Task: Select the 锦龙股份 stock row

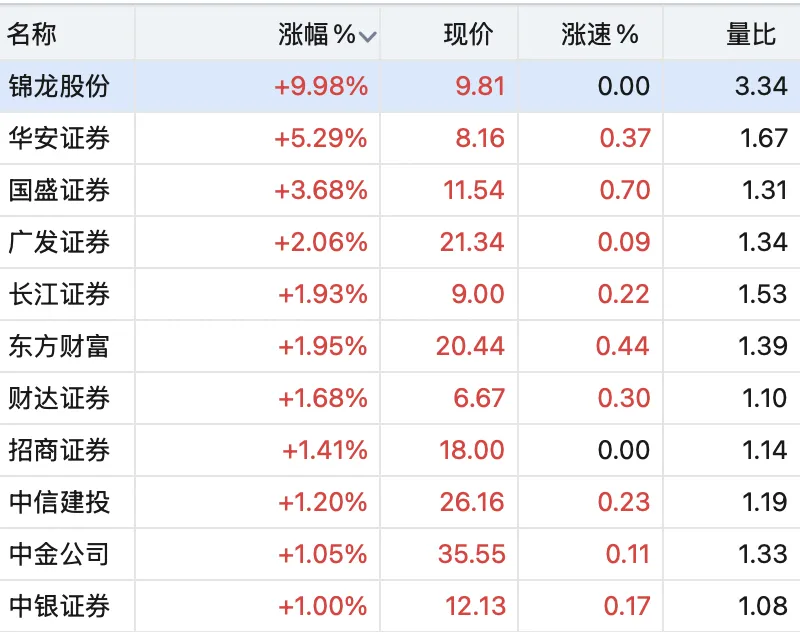Action: (x=400, y=86)
